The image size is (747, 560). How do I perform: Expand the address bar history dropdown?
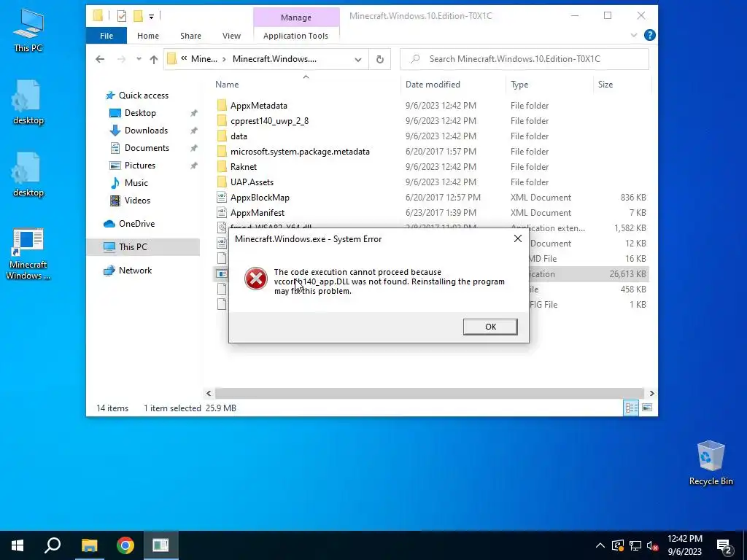[357, 59]
